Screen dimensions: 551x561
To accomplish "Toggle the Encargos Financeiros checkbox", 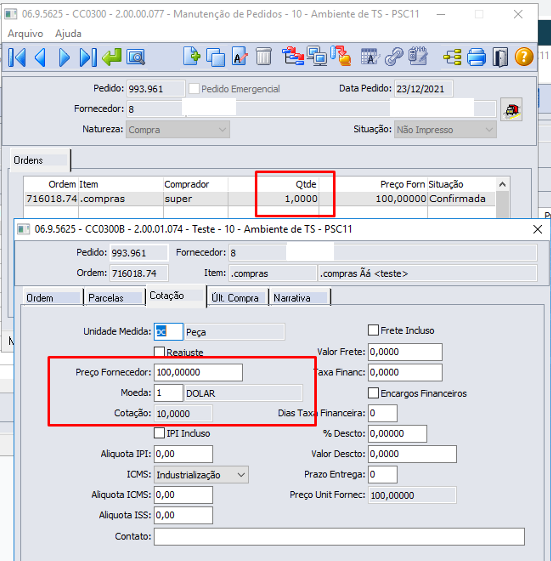I will (373, 393).
